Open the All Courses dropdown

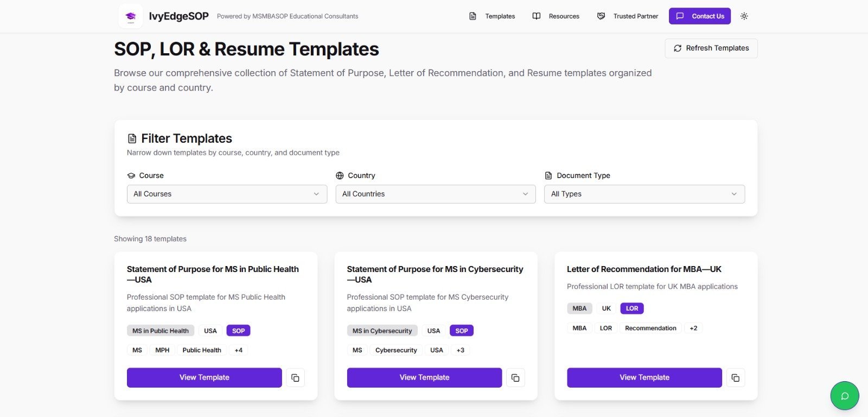(227, 194)
